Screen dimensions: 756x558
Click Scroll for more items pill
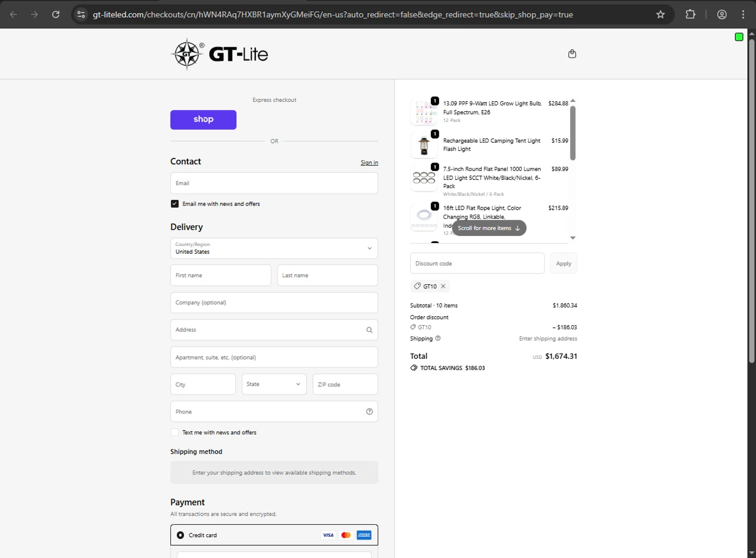[489, 228]
